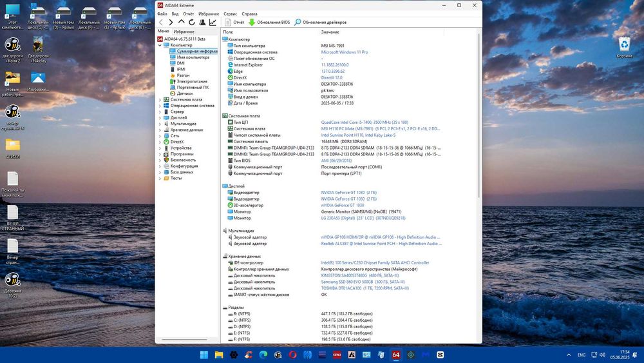Click the Поле column header
The width and height of the screenshot is (644, 363).
click(228, 32)
